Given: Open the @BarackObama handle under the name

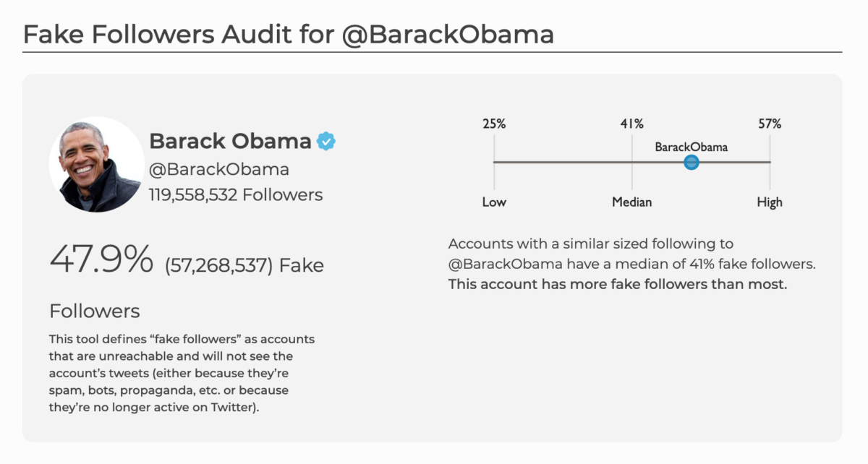Looking at the screenshot, I should (218, 169).
